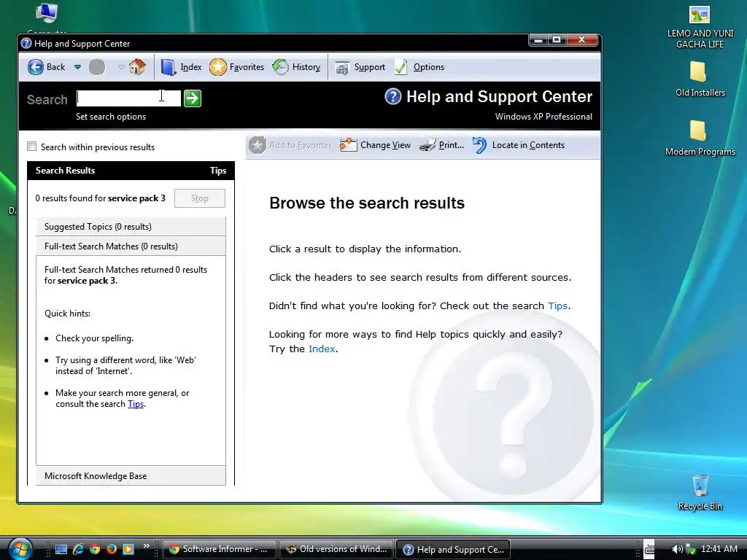This screenshot has height=560, width=747.
Task: Launch media player from quick launch
Action: [128, 549]
